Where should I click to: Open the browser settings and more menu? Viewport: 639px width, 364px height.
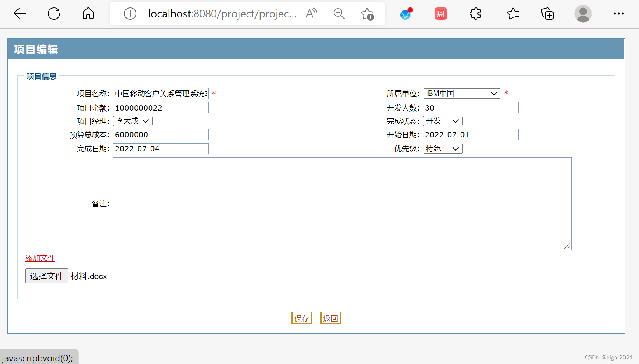coord(619,14)
